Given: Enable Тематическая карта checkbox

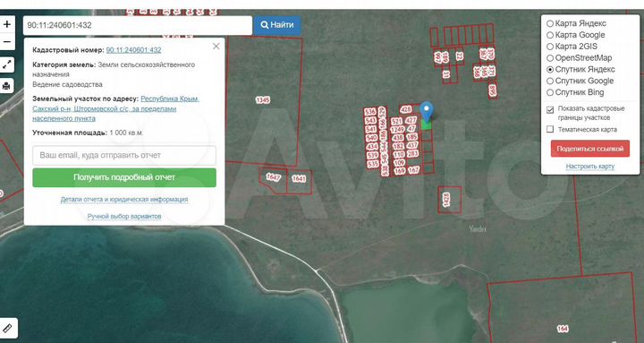Looking at the screenshot, I should coord(550,130).
